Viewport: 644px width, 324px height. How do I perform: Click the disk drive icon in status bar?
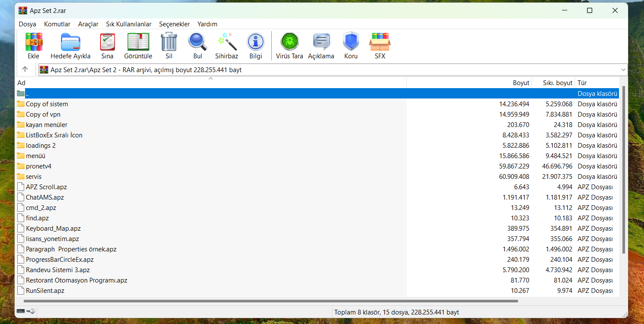(21, 311)
